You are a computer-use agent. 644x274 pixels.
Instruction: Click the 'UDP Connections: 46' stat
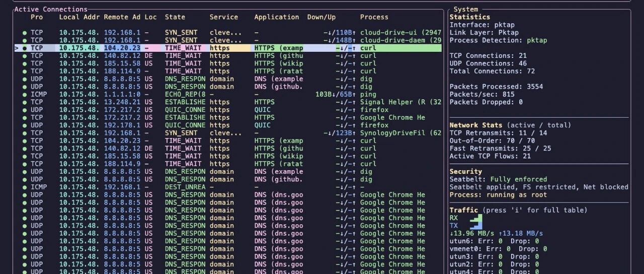(x=488, y=63)
